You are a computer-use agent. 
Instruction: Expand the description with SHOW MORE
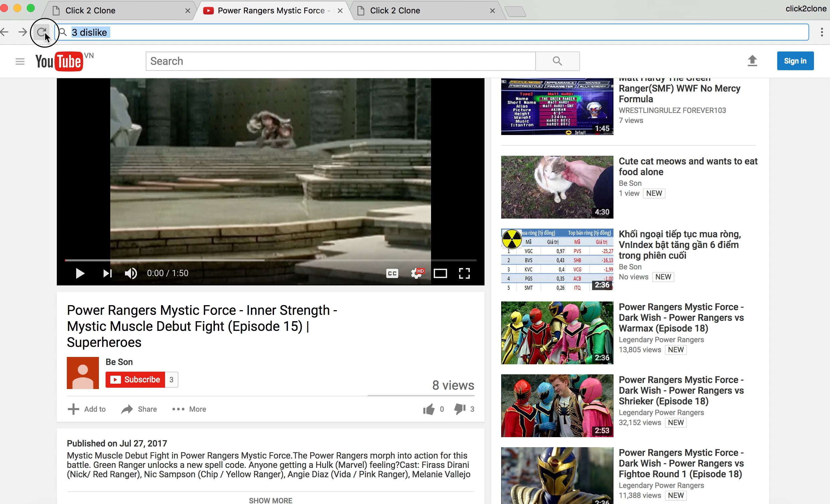click(x=271, y=500)
